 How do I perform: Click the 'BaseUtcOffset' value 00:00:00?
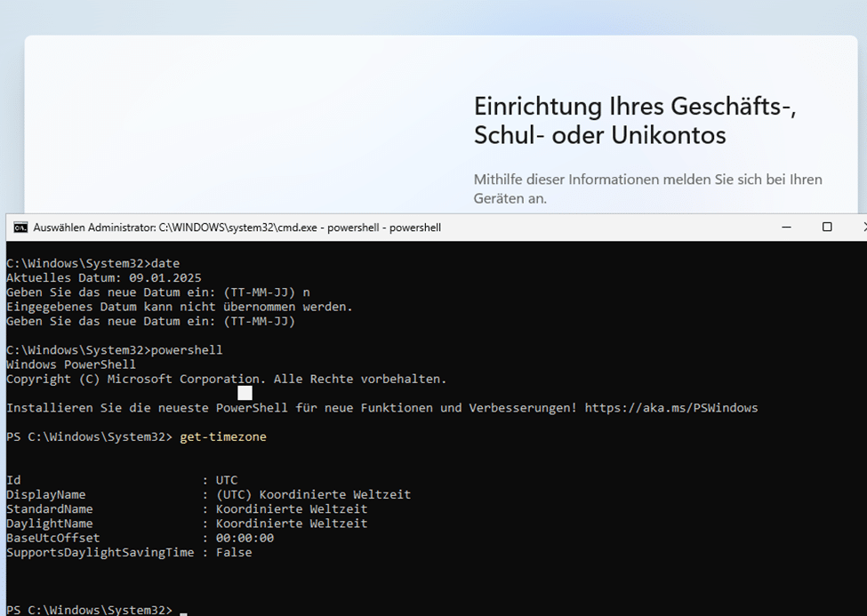tap(245, 538)
